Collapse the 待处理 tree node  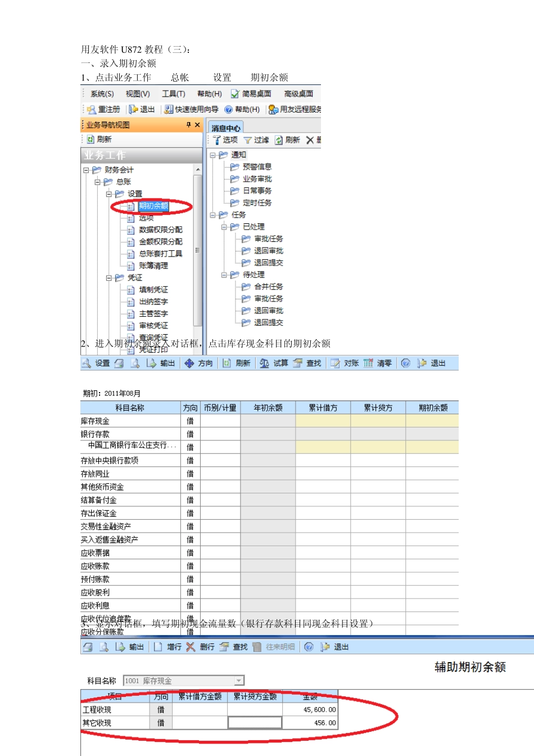(224, 275)
